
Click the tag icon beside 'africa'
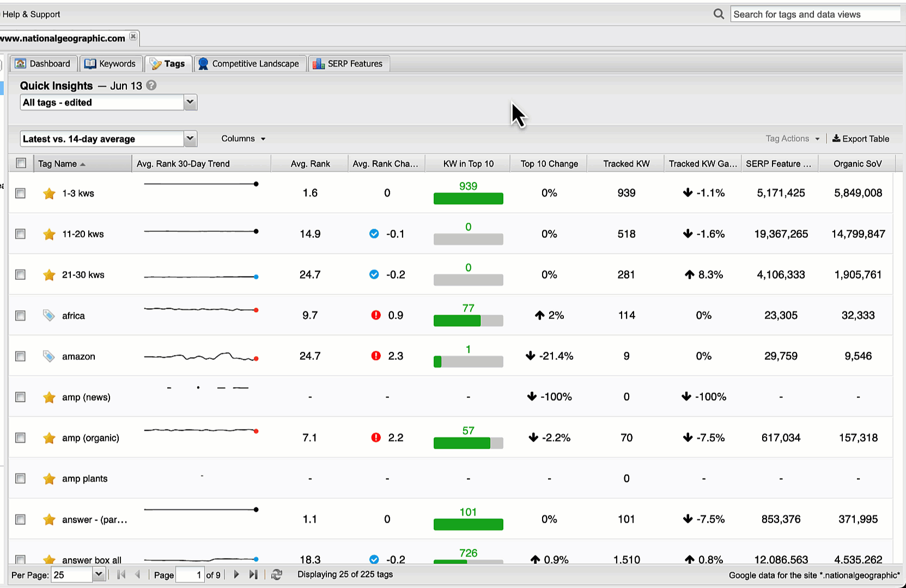point(49,315)
